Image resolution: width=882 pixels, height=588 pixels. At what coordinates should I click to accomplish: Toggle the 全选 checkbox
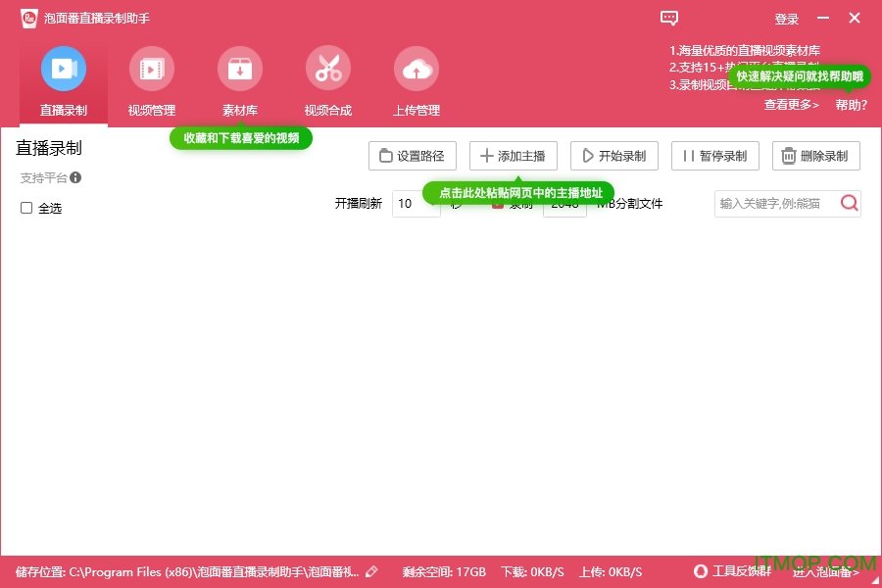(x=26, y=208)
